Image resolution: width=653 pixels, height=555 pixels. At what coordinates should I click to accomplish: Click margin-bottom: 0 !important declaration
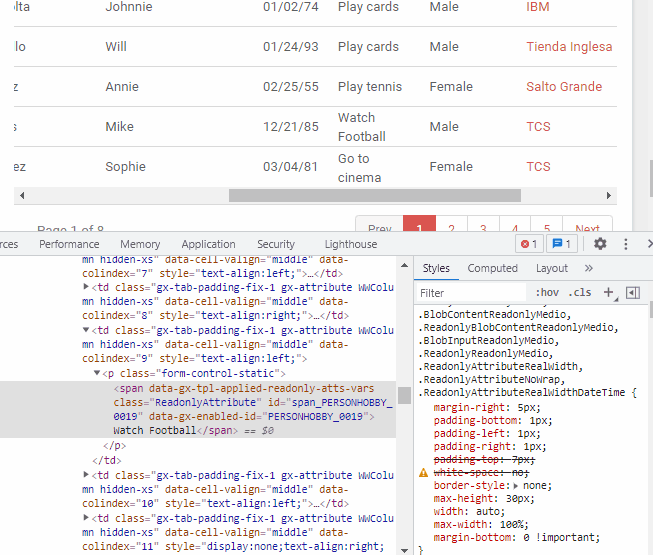(x=516, y=538)
